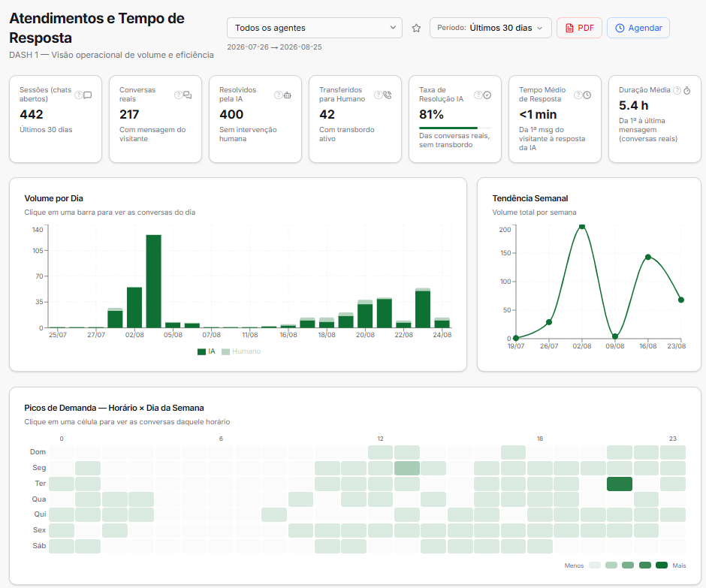Click the Resolvidos pela IA value 400
Screen dimensions: 706x588
pos(231,115)
